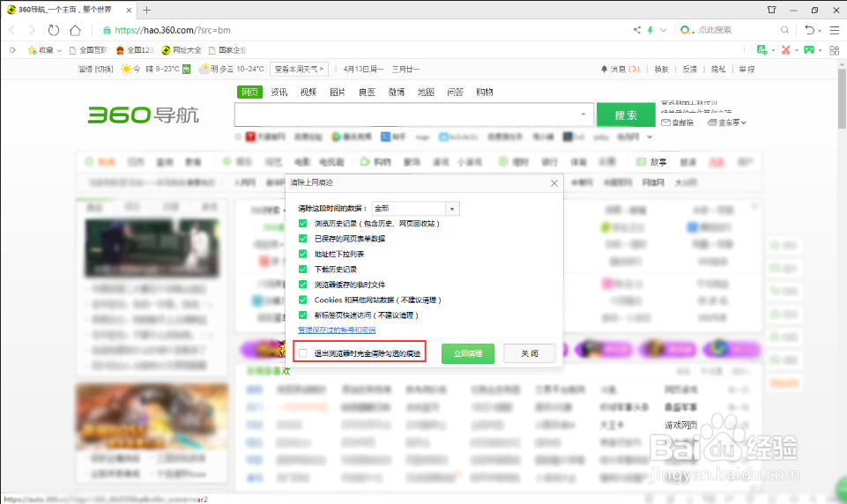Click the browser forward arrow
The image size is (847, 504).
click(32, 30)
